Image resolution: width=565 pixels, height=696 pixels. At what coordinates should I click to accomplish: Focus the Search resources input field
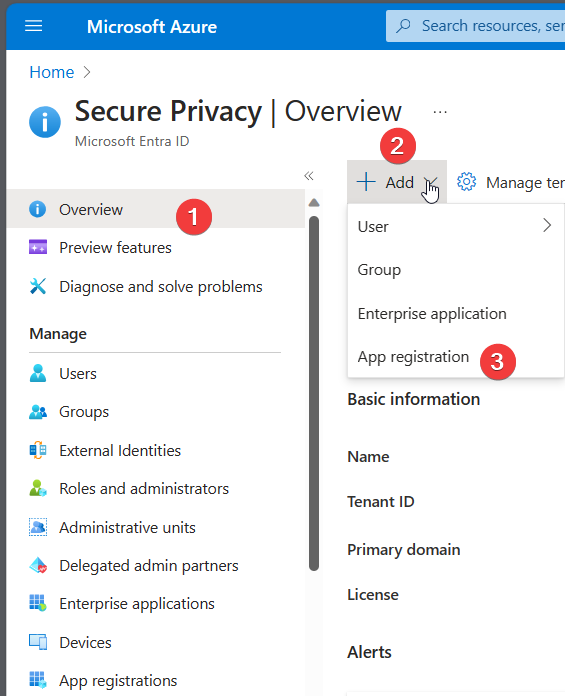pos(475,26)
